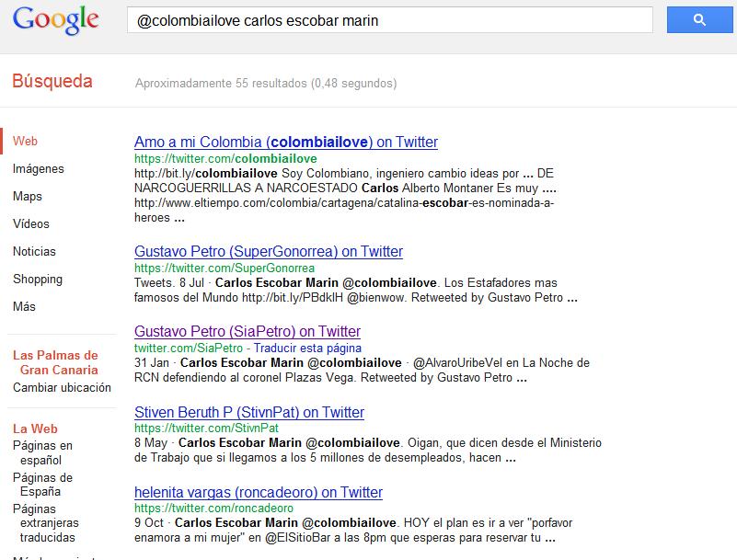Switch to Shopping results
Screen dimensions: 737x560
[x=38, y=279]
